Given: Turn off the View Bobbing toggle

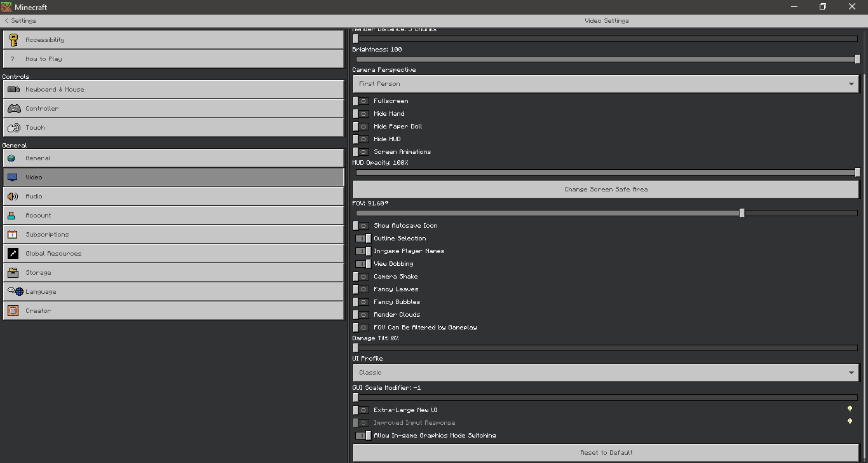Looking at the screenshot, I should 363,264.
